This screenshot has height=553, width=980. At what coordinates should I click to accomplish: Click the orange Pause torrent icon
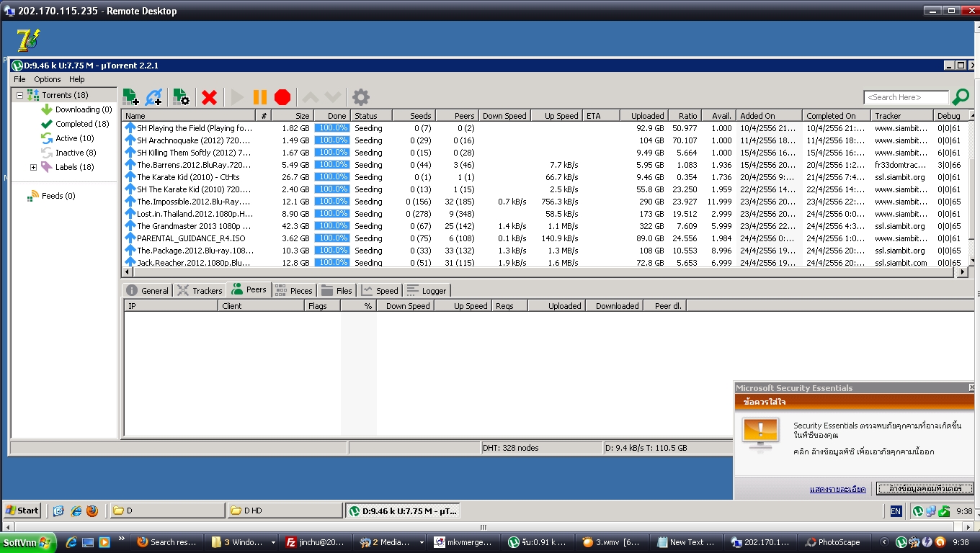coord(260,97)
